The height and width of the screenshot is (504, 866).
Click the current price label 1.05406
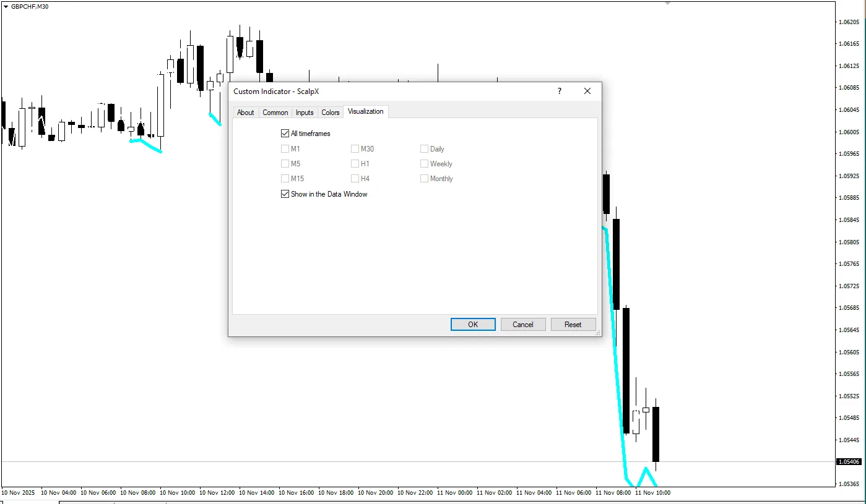(848, 462)
